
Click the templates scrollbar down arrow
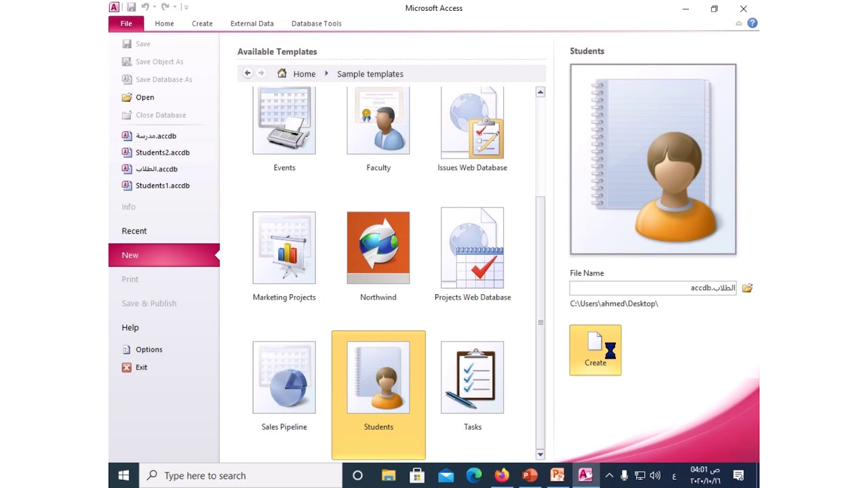pos(540,454)
